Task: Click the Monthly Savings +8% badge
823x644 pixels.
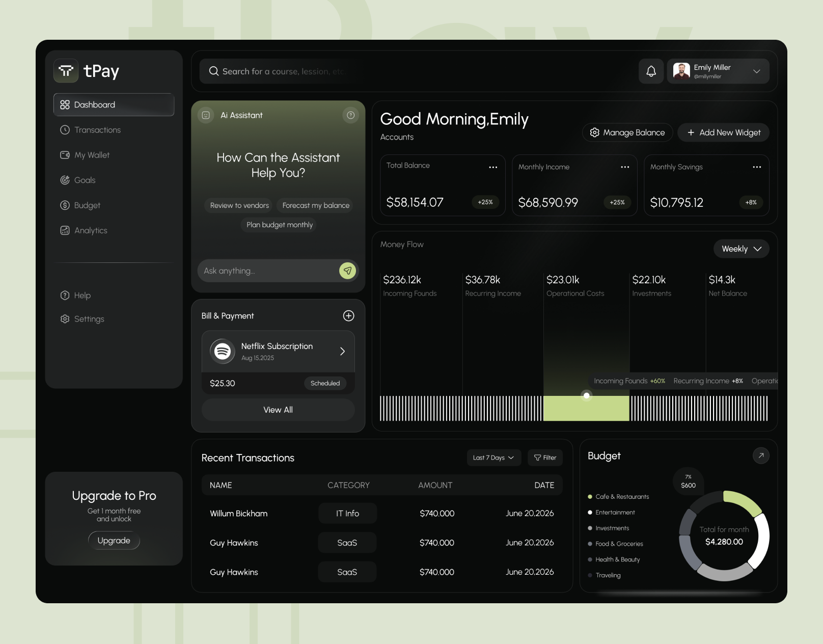Action: (751, 202)
